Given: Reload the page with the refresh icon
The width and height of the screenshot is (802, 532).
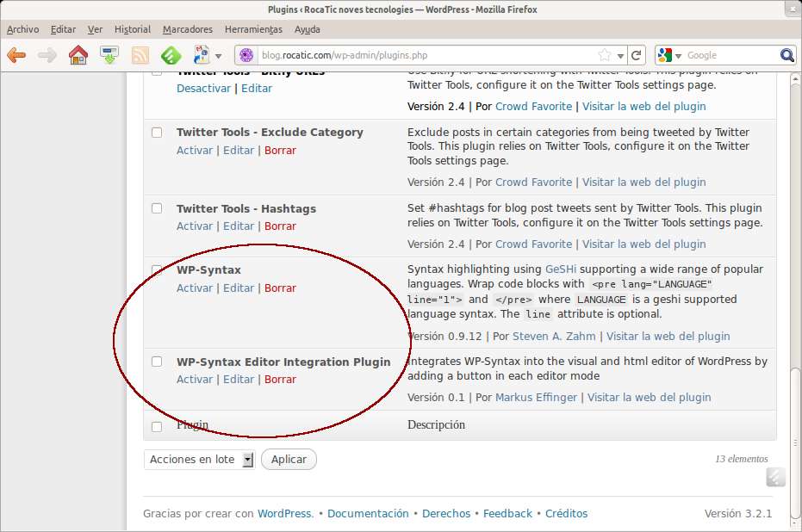Looking at the screenshot, I should pyautogui.click(x=637, y=55).
